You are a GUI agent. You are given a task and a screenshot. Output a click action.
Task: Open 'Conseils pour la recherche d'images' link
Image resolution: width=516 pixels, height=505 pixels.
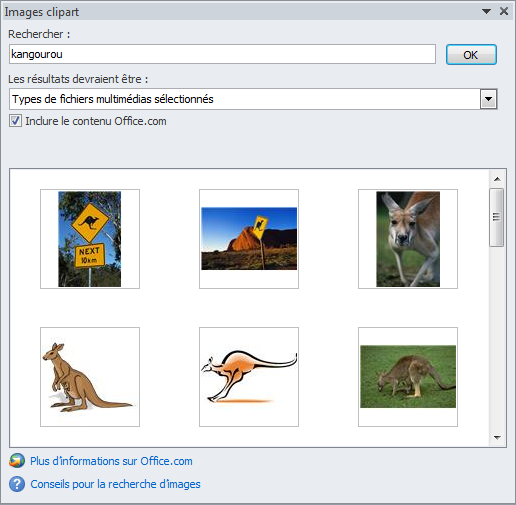pos(115,484)
